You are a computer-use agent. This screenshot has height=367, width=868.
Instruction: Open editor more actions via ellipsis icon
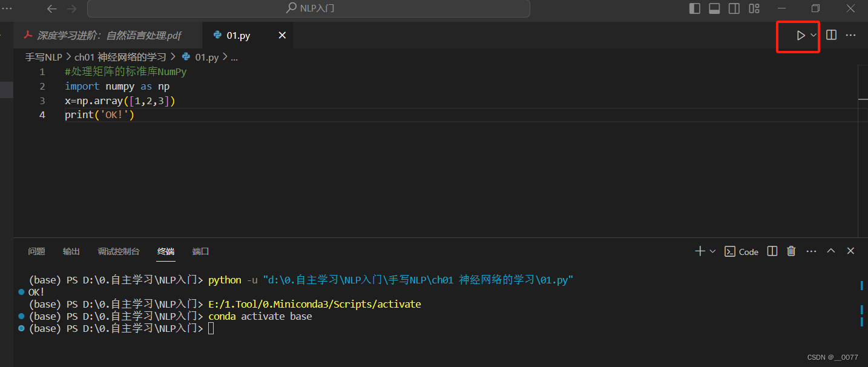pos(850,35)
